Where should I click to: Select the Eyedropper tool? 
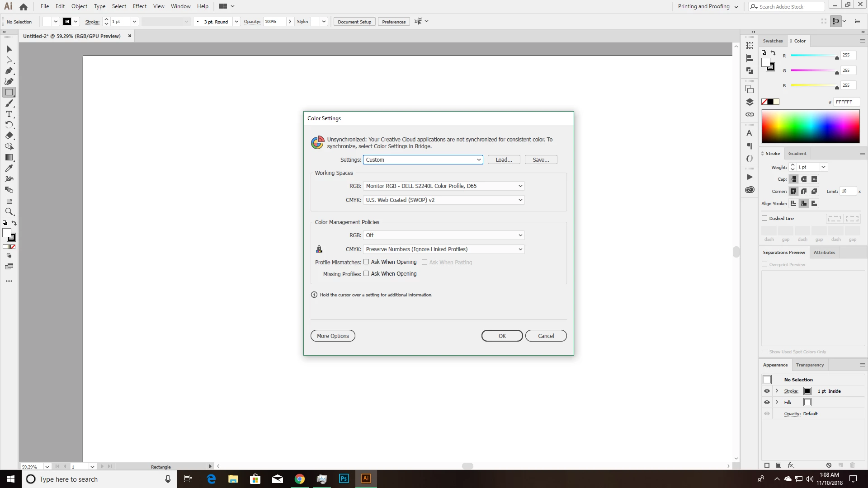[x=9, y=168]
